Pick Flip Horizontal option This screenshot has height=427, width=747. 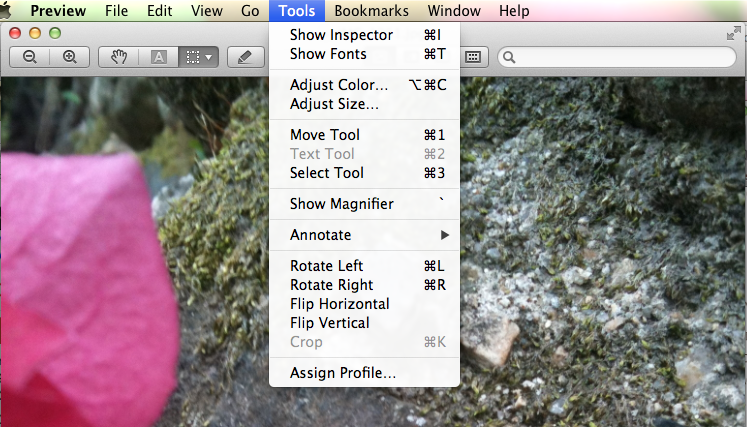coord(339,304)
